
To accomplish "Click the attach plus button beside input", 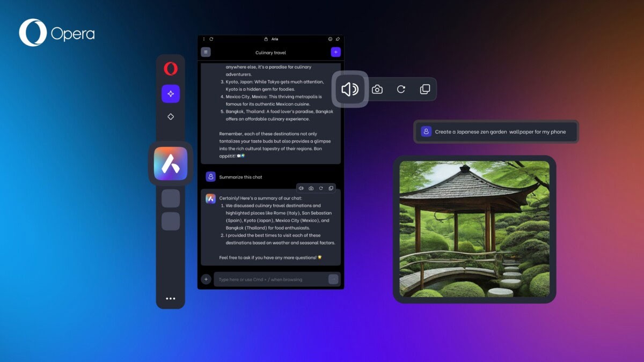I will [x=206, y=279].
